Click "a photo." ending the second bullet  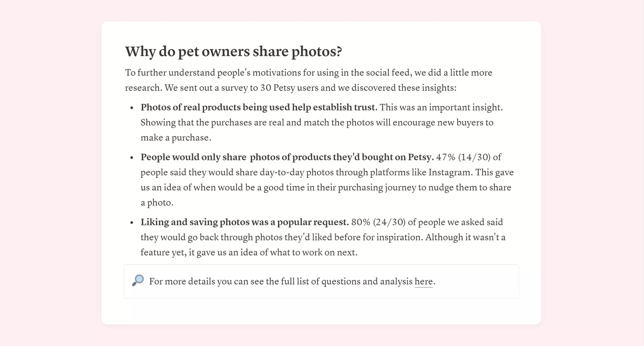coord(157,203)
